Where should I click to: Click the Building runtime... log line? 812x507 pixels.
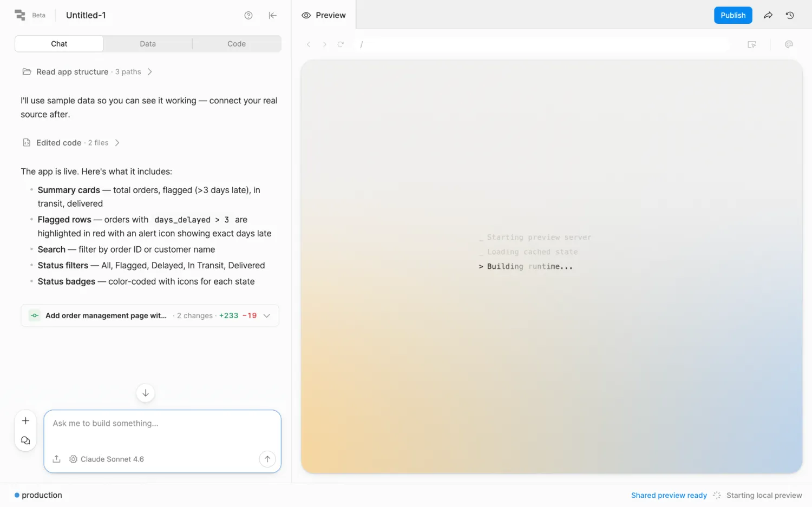pyautogui.click(x=526, y=266)
